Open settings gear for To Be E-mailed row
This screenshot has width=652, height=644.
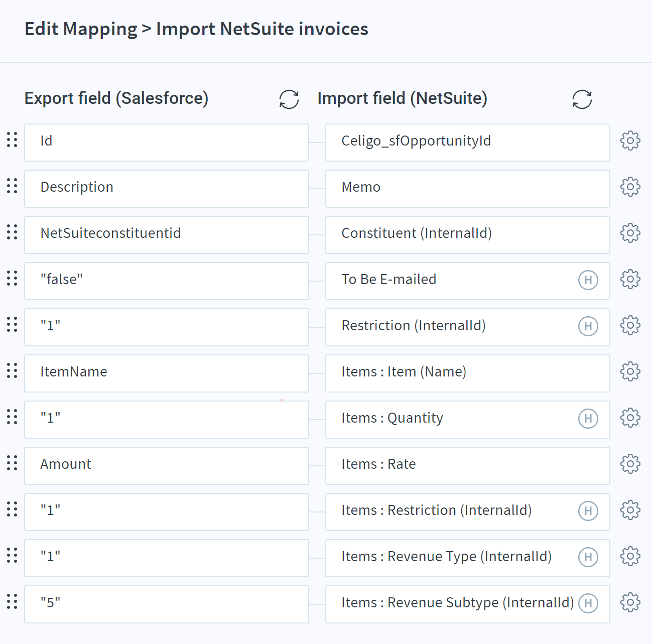click(x=630, y=279)
